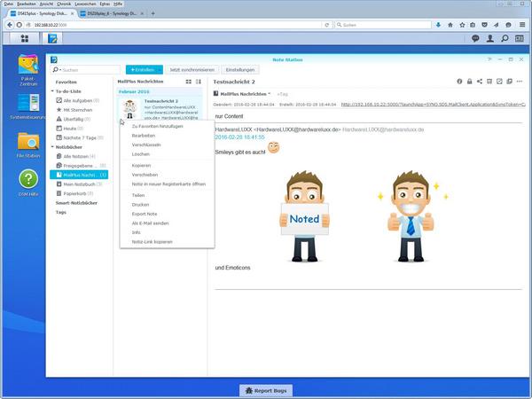This screenshot has height=399, width=532.
Task: Open Systemsteuerung desktop icon
Action: coord(28,107)
